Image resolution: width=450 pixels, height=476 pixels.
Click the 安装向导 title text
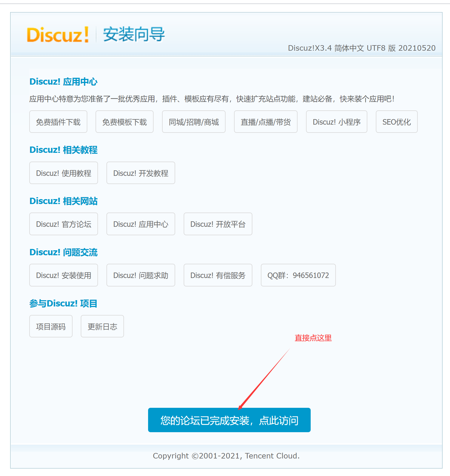(134, 34)
